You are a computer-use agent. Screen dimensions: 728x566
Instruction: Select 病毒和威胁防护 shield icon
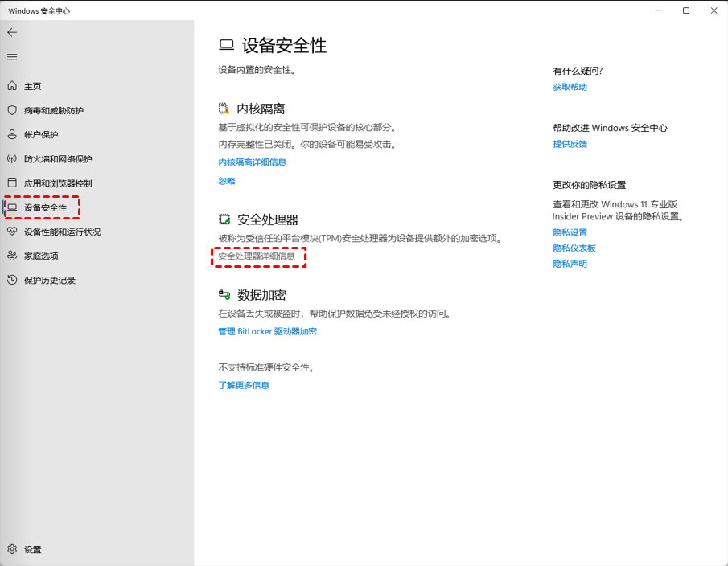click(x=12, y=110)
